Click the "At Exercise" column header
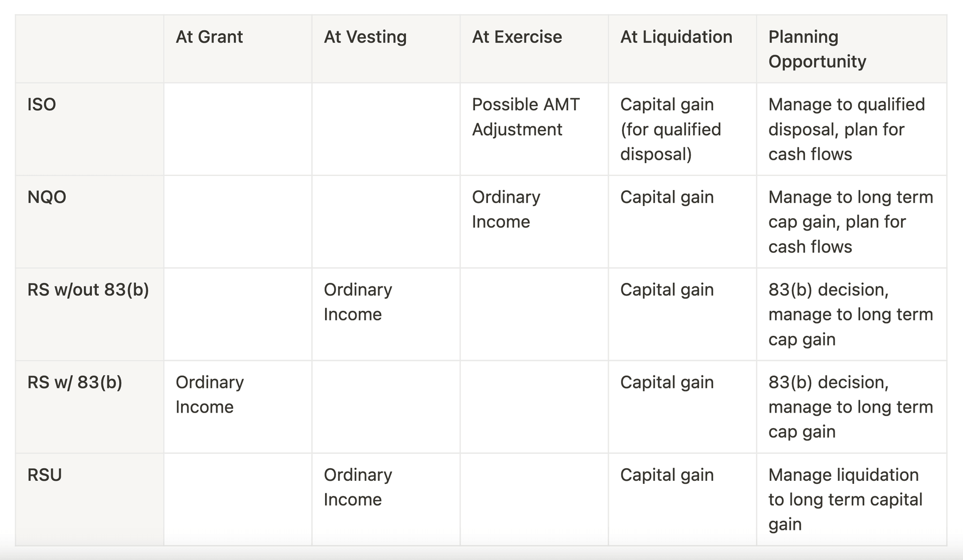 click(534, 49)
